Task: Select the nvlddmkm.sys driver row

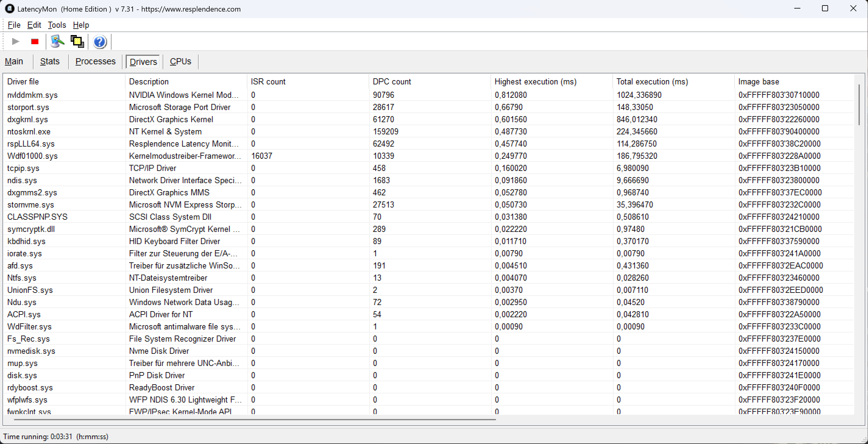Action: coord(32,95)
